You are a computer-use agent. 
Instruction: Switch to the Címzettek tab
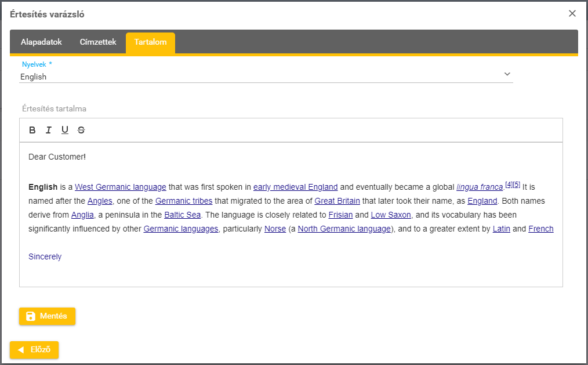[98, 42]
